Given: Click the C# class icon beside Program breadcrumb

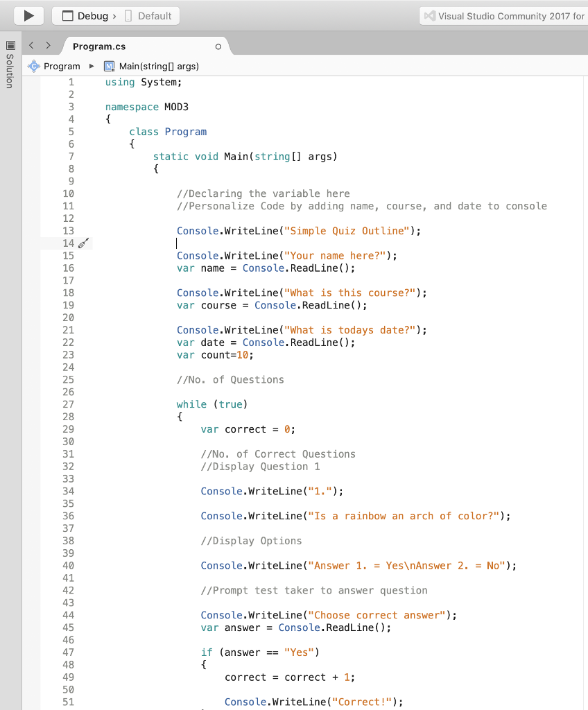Looking at the screenshot, I should pyautogui.click(x=33, y=66).
